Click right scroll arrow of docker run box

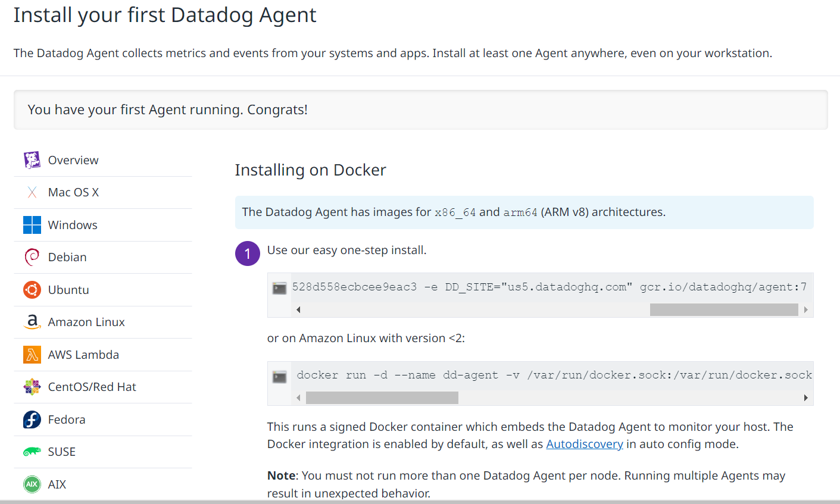coord(805,397)
